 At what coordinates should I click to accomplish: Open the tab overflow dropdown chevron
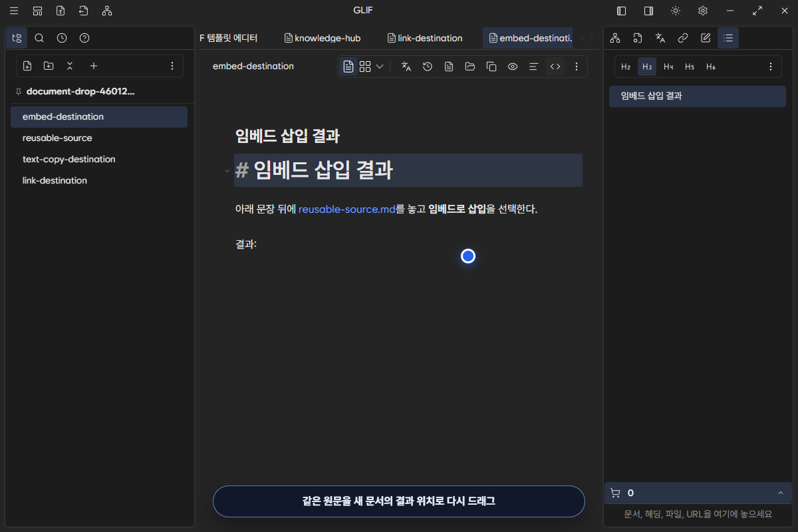point(582,38)
